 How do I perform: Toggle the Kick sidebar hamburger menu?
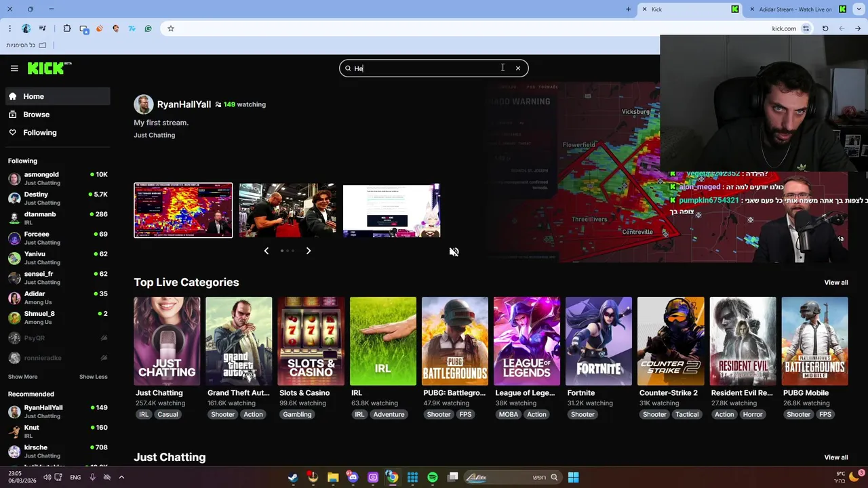pos(14,68)
